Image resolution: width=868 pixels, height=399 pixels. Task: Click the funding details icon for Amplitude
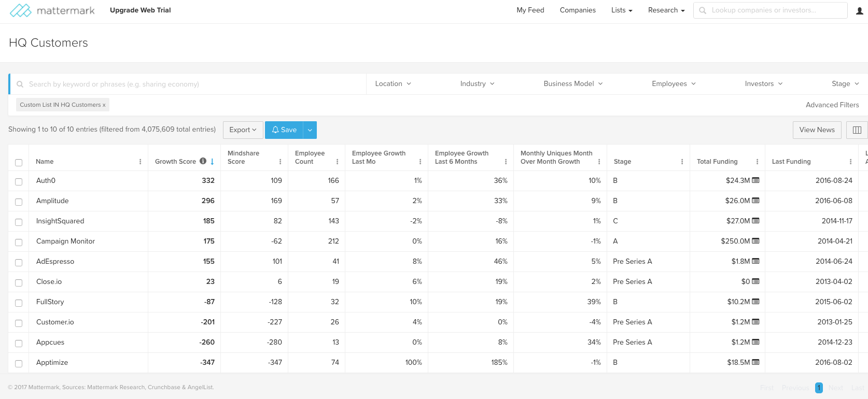coord(755,201)
